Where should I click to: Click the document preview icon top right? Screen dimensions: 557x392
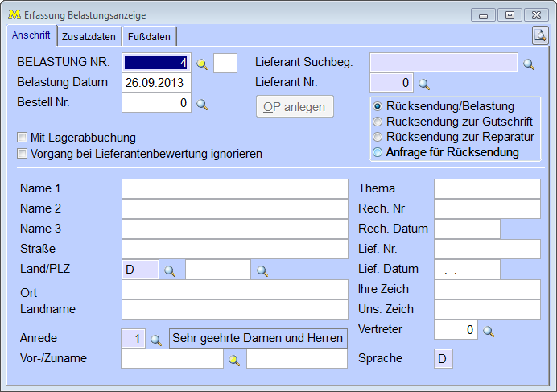tap(539, 35)
